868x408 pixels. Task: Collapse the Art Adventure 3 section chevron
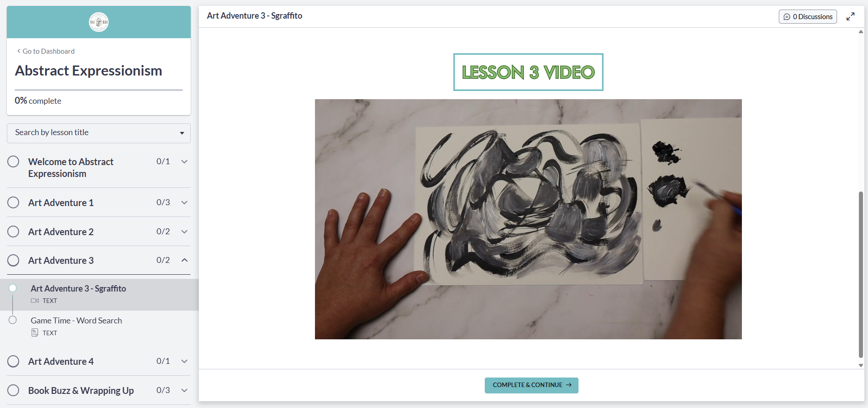point(184,260)
